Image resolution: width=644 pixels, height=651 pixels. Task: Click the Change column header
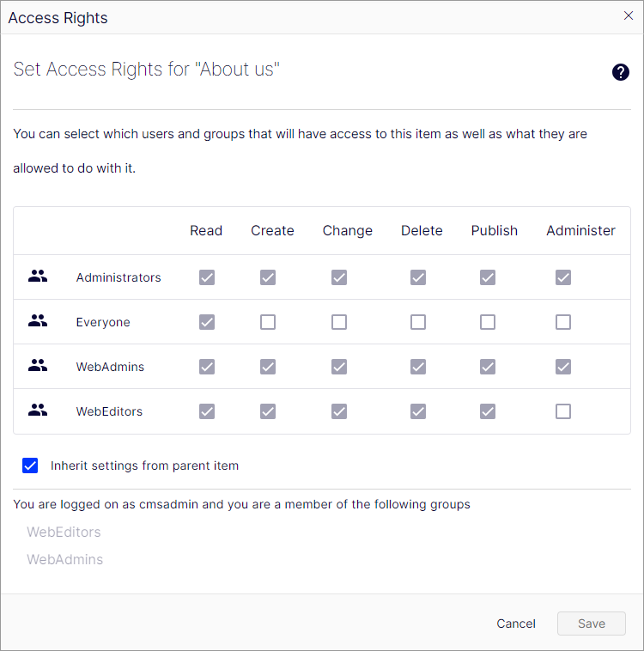(348, 230)
